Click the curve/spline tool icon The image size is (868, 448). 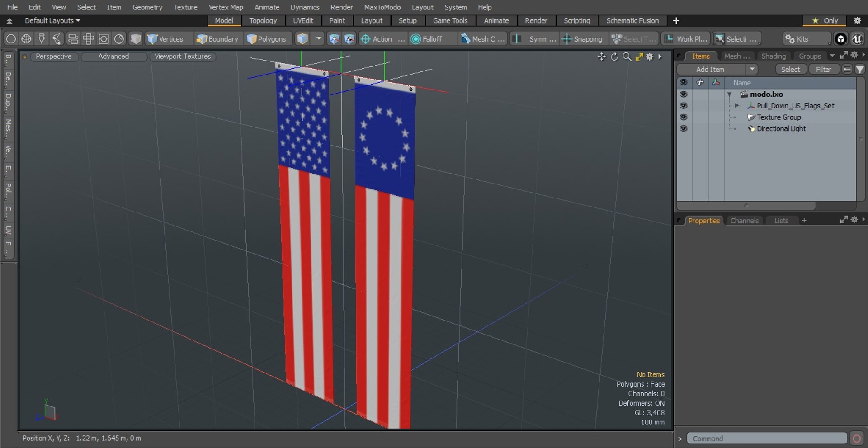coord(57,39)
